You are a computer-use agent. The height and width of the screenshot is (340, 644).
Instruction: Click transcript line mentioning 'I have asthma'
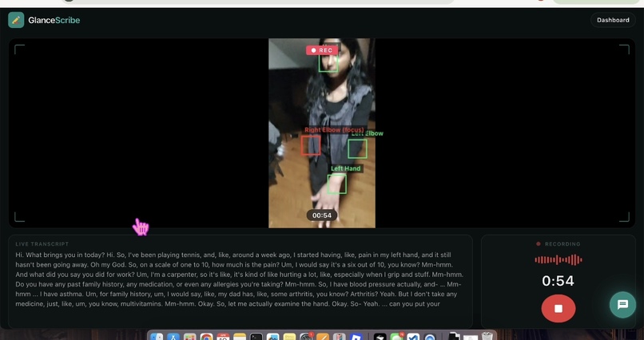click(237, 294)
